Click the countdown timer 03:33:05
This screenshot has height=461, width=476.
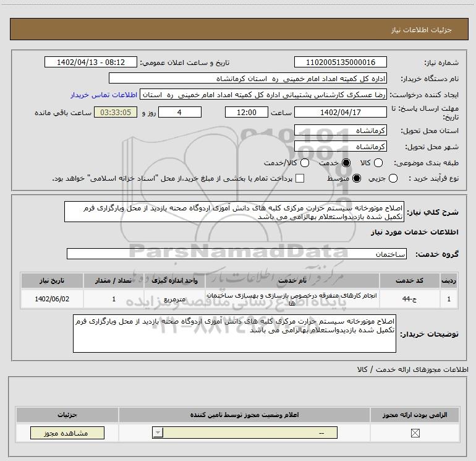116,112
